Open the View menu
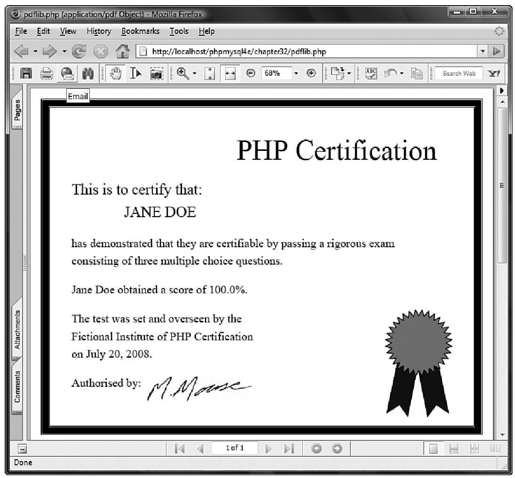Viewport: 515px width, 478px height. [x=68, y=31]
